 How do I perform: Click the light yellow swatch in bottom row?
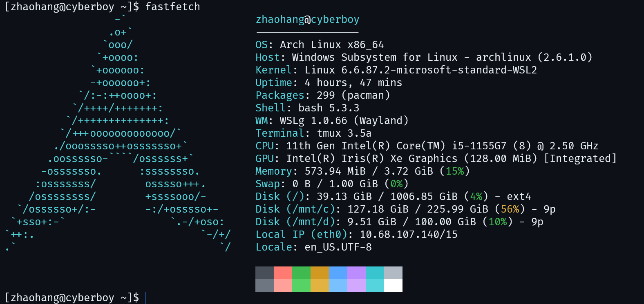click(320, 285)
